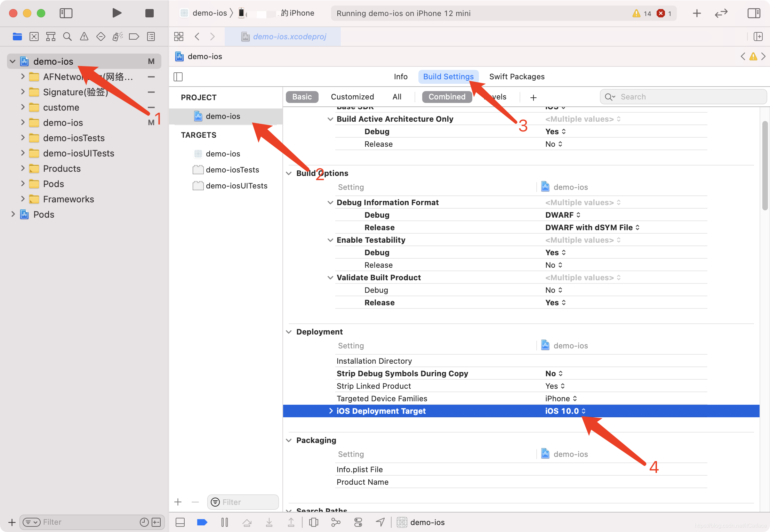Click the remove target minus button
Screen dimensions: 770x532
pyautogui.click(x=195, y=502)
